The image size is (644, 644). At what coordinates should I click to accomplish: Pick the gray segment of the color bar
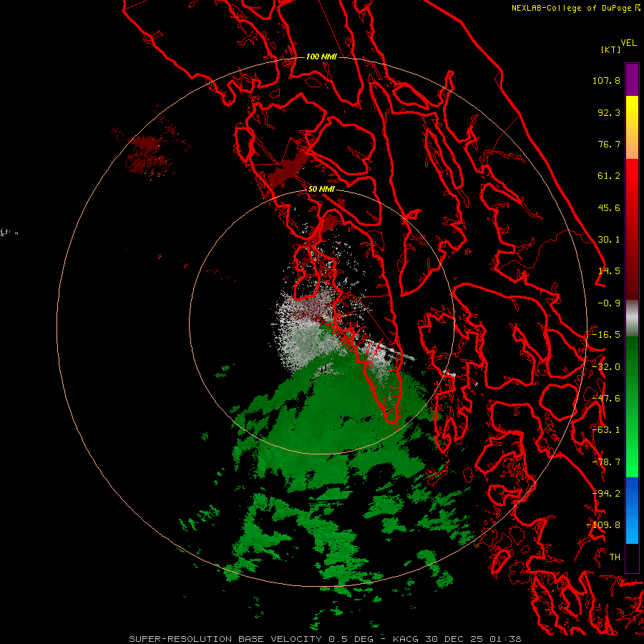(632, 318)
